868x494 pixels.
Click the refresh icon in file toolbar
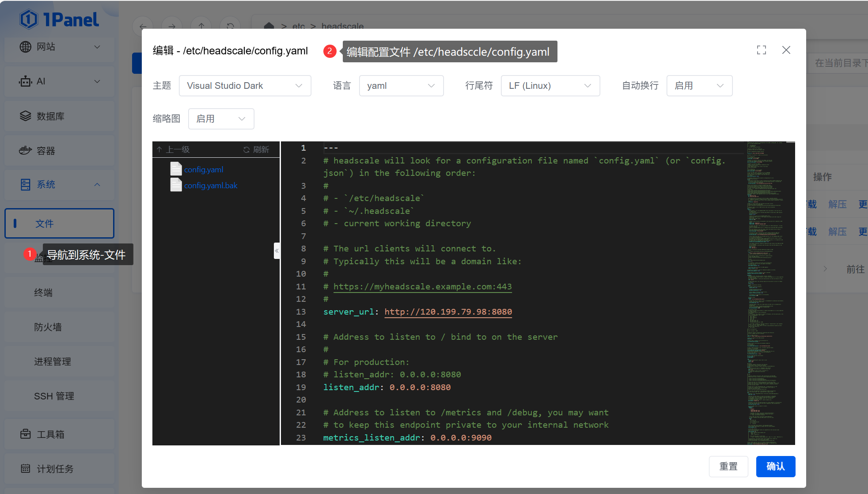click(230, 27)
